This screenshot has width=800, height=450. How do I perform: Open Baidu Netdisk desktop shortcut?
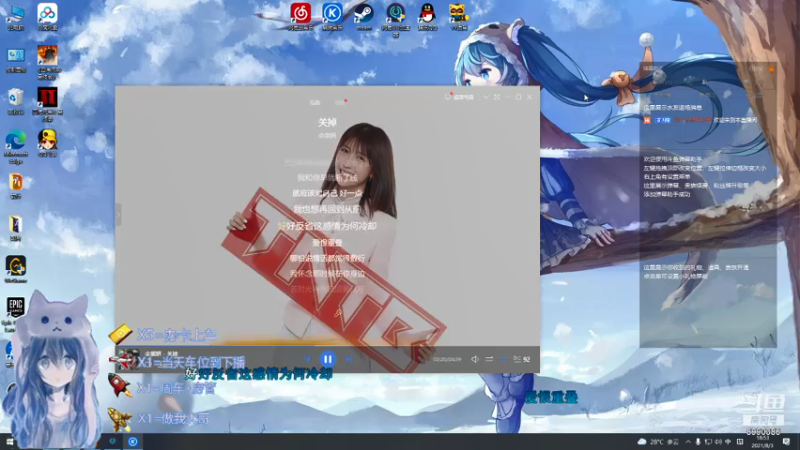tap(47, 17)
